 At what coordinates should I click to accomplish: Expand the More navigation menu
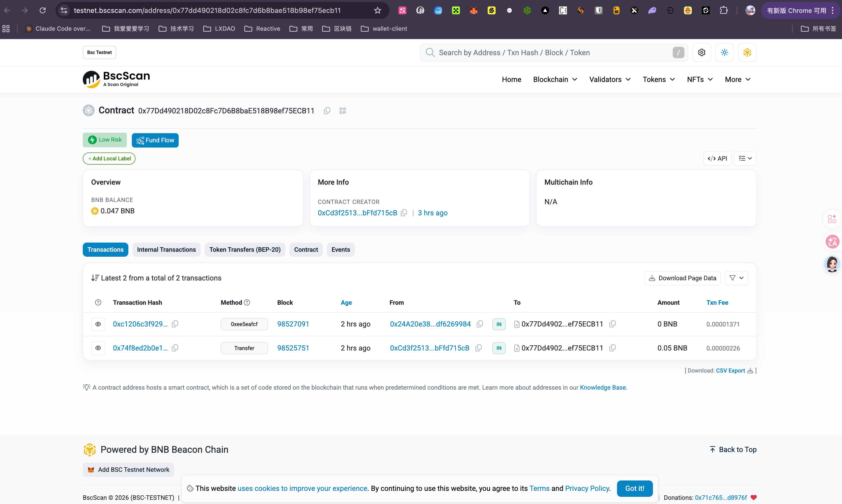point(737,79)
